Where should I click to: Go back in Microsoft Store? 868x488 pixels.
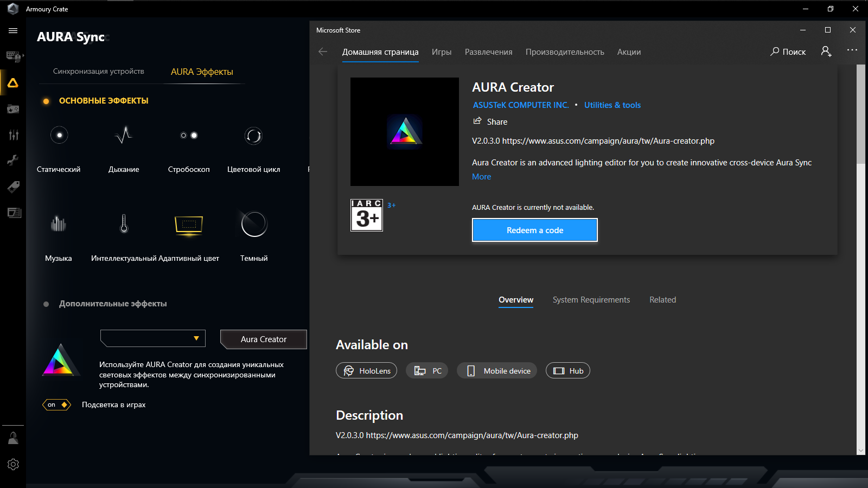(323, 52)
